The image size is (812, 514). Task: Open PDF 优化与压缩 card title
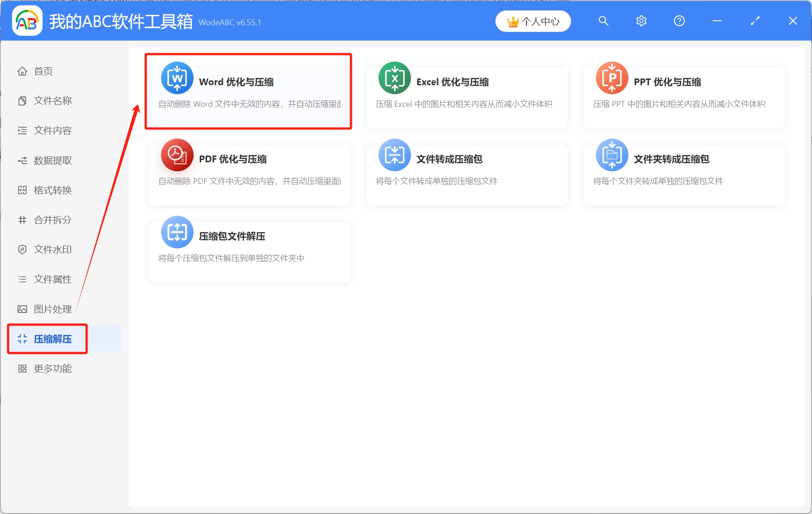[x=233, y=159]
